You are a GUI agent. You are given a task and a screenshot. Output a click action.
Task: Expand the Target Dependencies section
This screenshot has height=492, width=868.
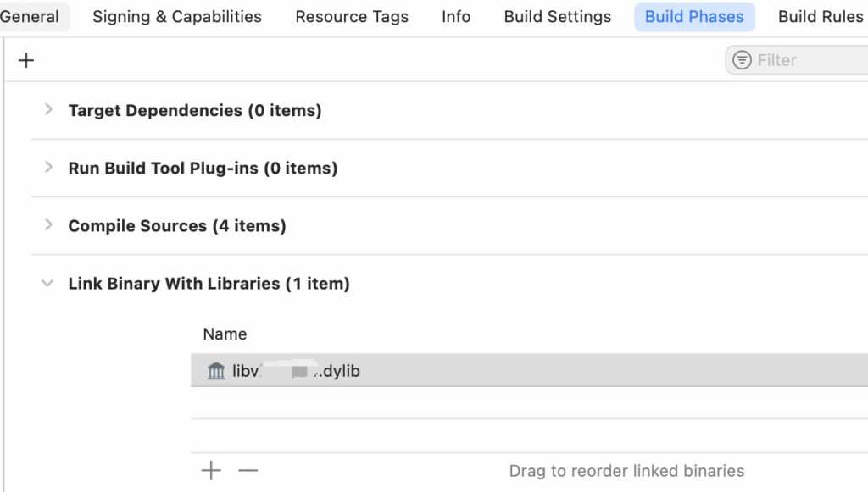(48, 109)
